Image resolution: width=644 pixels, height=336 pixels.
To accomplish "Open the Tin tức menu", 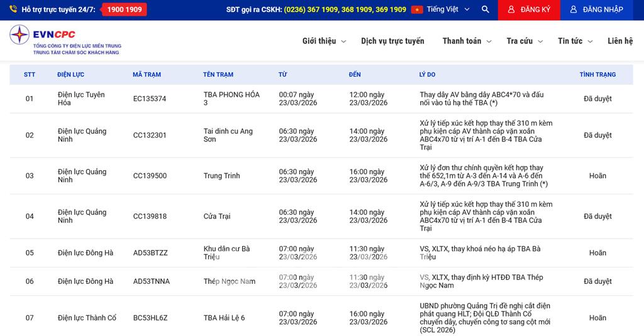I will click(575, 41).
